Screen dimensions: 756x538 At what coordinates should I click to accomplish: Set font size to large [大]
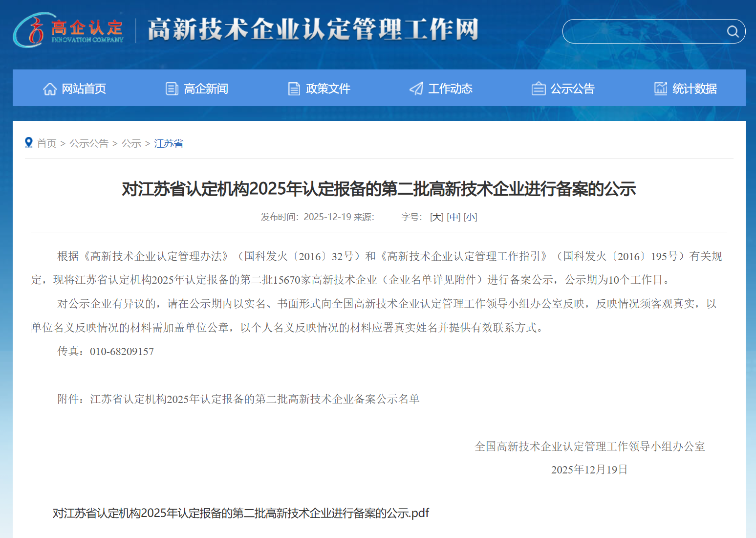(437, 217)
